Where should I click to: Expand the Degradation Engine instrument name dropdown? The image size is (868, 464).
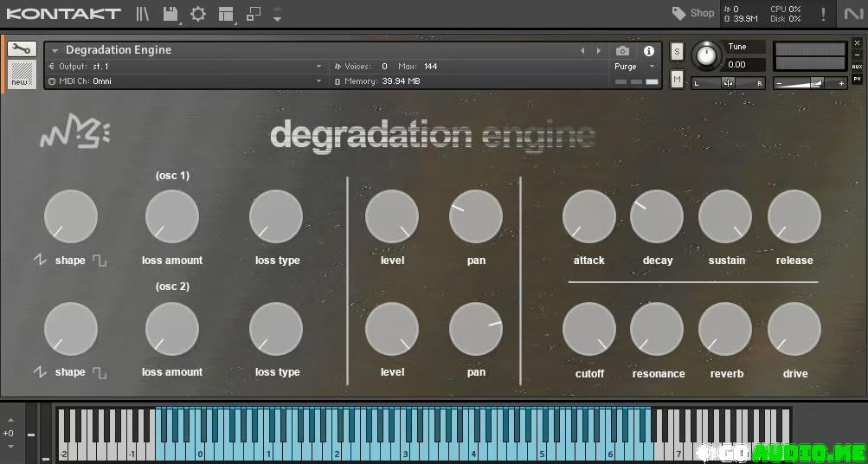coord(55,50)
